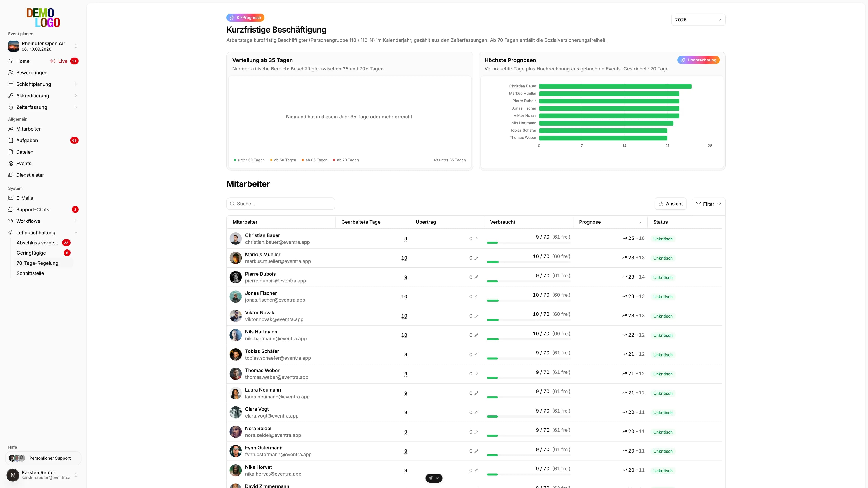This screenshot has height=488, width=868.
Task: Click the Prognose column sort arrow
Action: pos(639,222)
